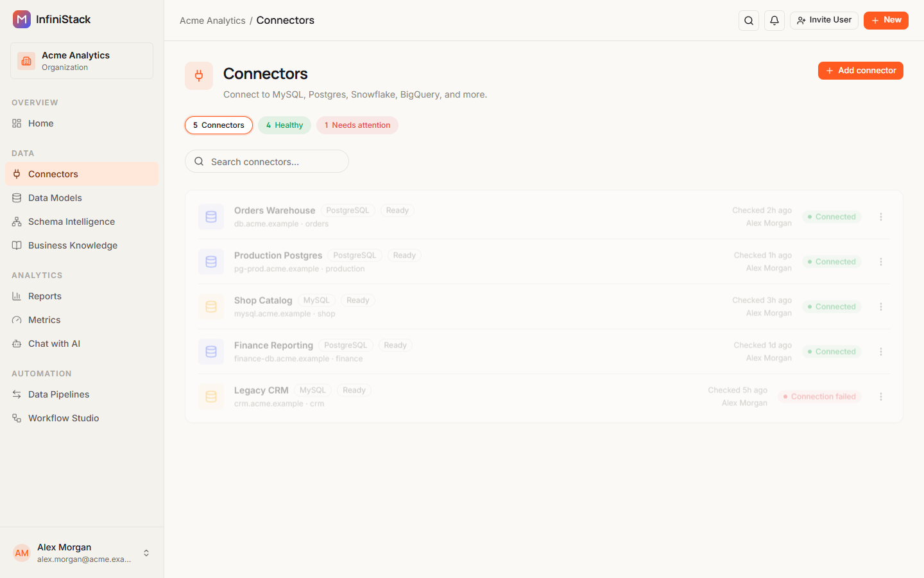
Task: Open Finance Reporting more options menu
Action: click(881, 352)
